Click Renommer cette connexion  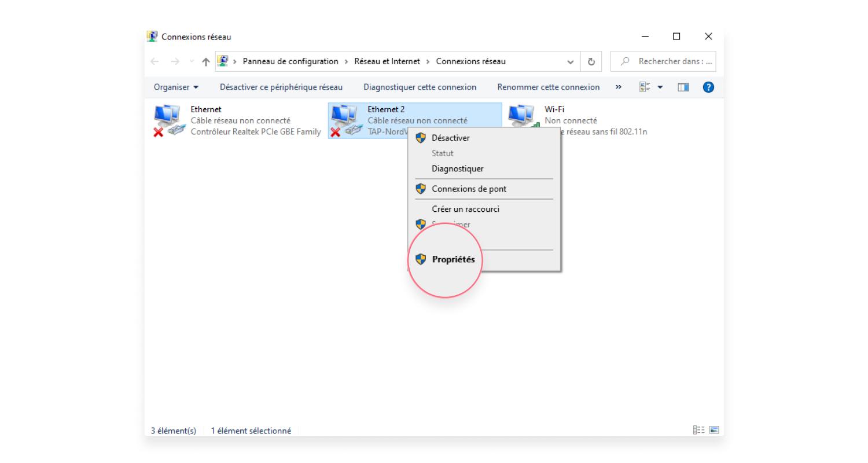pyautogui.click(x=549, y=87)
